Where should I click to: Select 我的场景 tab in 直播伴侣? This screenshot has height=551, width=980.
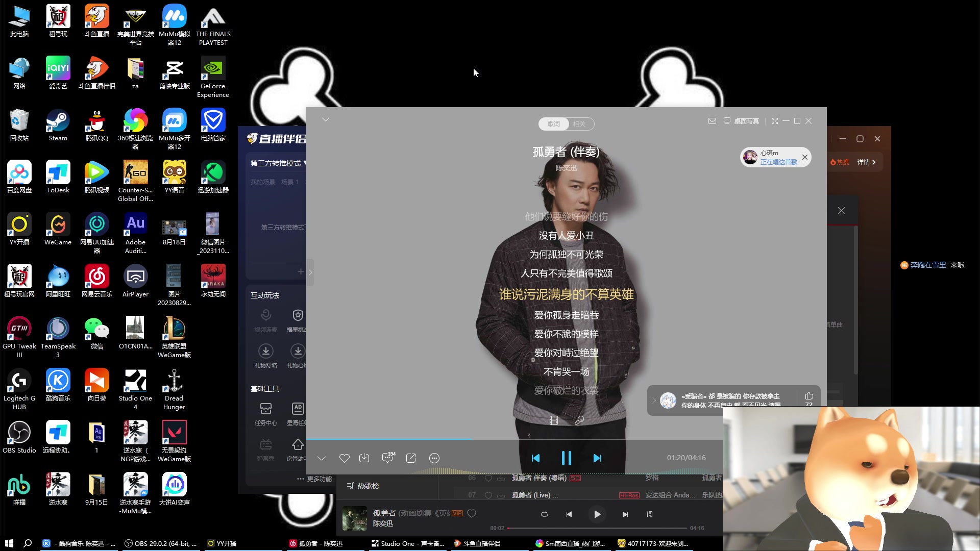point(262,182)
